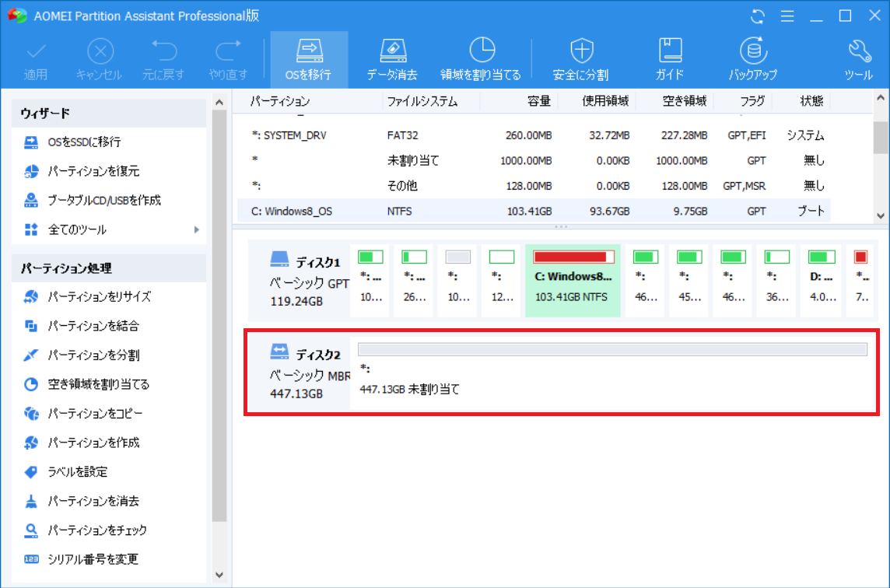Select the ディスク1 ベーシック GPT disk header
Image resolution: width=890 pixels, height=588 pixels.
click(x=300, y=280)
